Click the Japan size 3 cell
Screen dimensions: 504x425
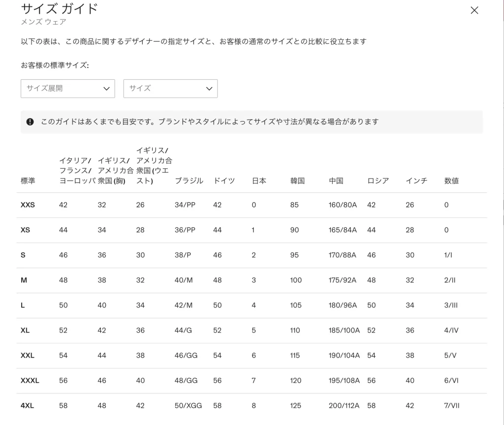[x=254, y=280]
